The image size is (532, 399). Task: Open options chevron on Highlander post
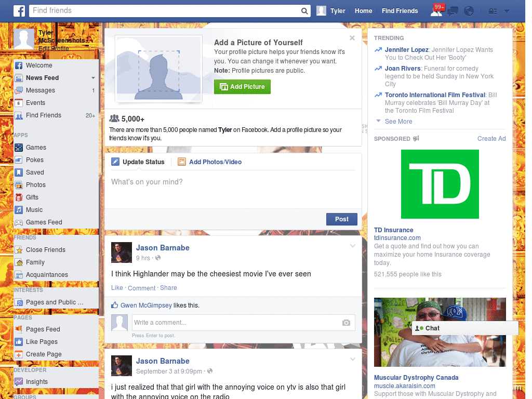coord(353,246)
